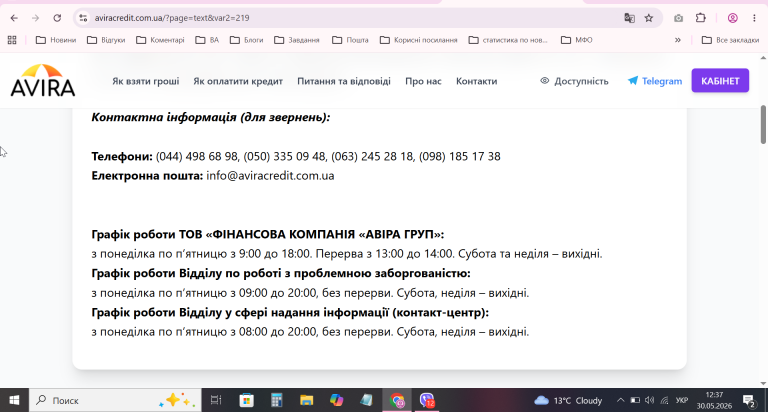The width and height of the screenshot is (768, 412).
Task: Open Як взяти гроші menu item
Action: pos(145,81)
